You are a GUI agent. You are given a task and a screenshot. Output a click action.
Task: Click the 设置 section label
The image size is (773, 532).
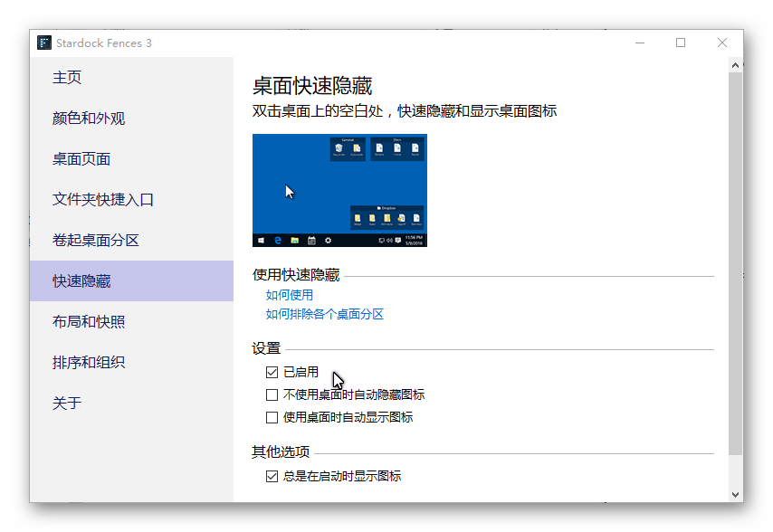(x=266, y=348)
